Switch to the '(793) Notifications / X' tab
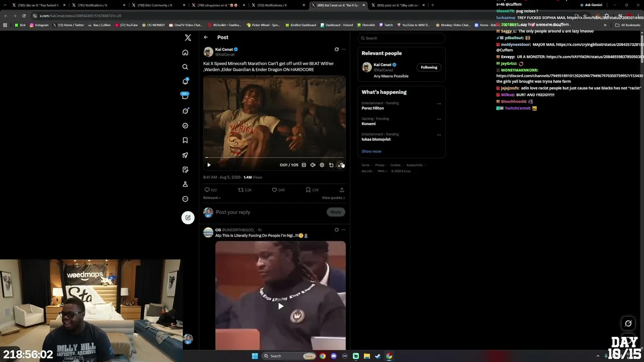Screen dimensions: 644x362 coord(98,5)
